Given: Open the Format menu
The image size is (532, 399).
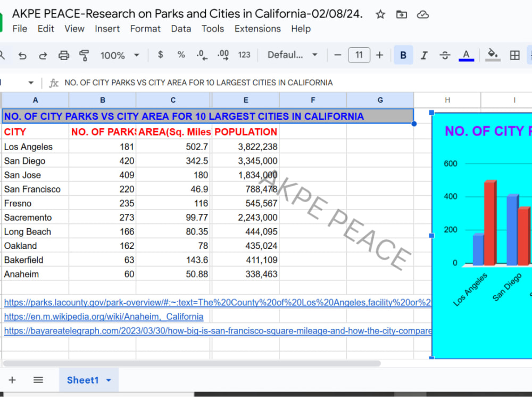Looking at the screenshot, I should (x=145, y=29).
